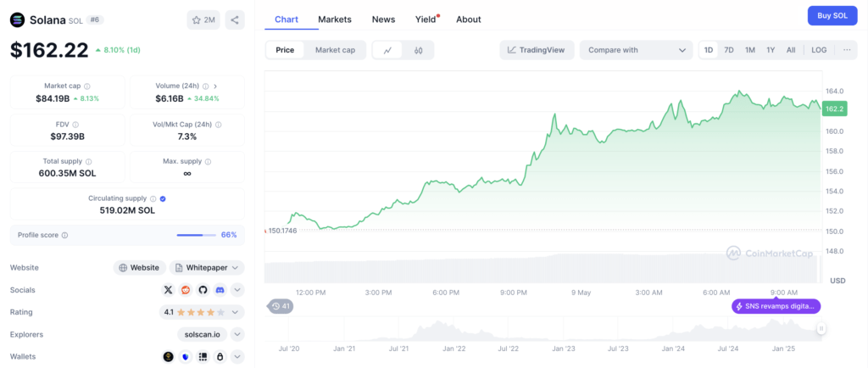
Task: Open the share icon button
Action: [235, 20]
